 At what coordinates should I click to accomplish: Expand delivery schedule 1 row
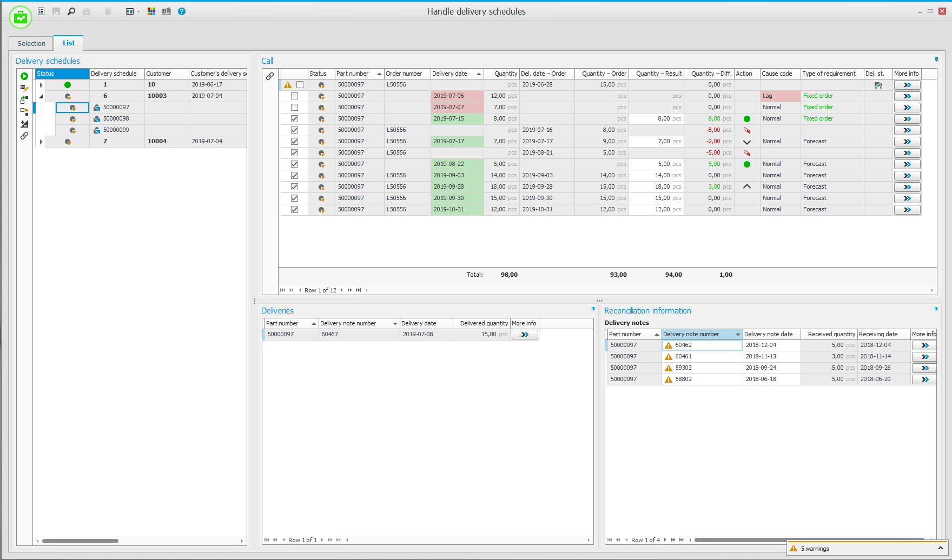pyautogui.click(x=41, y=85)
